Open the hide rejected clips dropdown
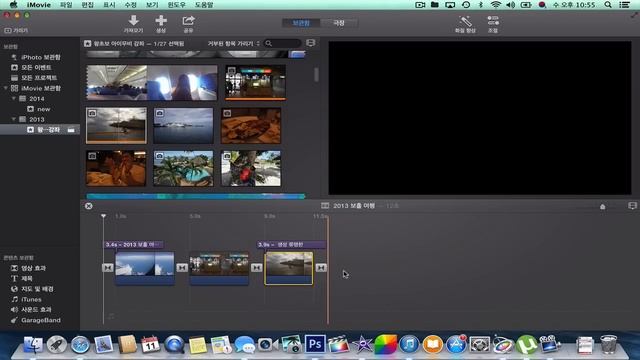 (233, 43)
